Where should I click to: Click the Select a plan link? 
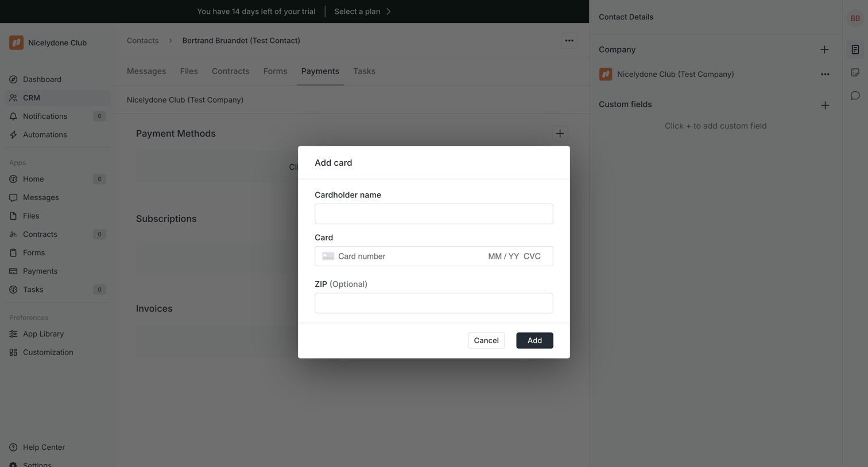click(x=363, y=11)
